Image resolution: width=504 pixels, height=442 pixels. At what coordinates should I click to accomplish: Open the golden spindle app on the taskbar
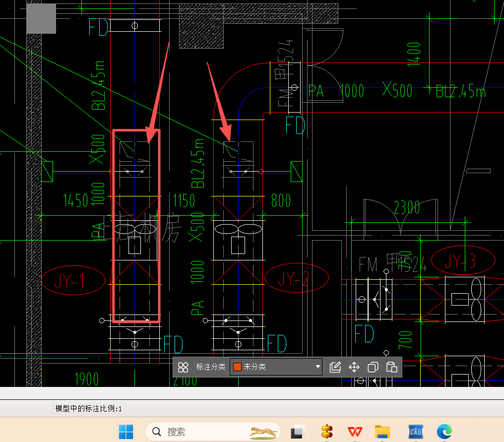(x=327, y=432)
